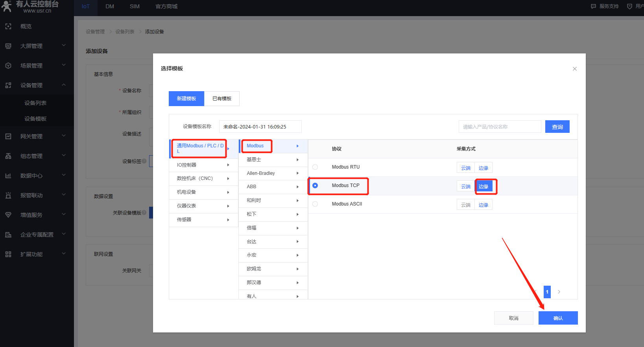Click the 大屏管理 screen icon
This screenshot has height=347, width=644.
pyautogui.click(x=8, y=46)
